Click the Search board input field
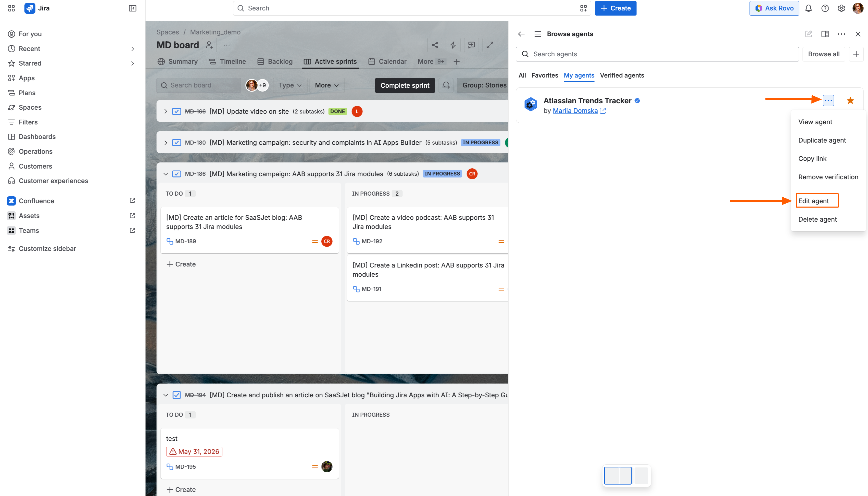Screen dimensions: 868x496 coord(199,85)
